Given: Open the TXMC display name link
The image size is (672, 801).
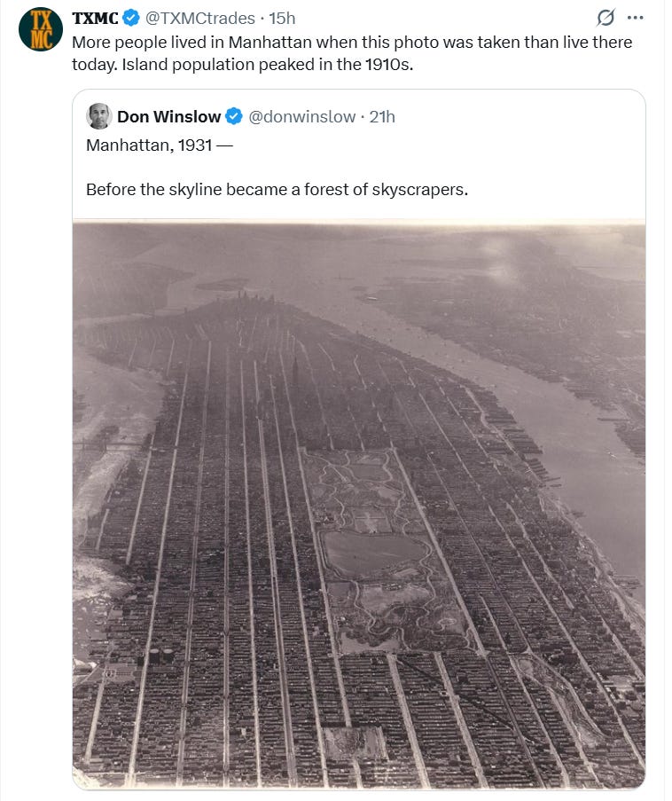Looking at the screenshot, I should click(x=96, y=18).
